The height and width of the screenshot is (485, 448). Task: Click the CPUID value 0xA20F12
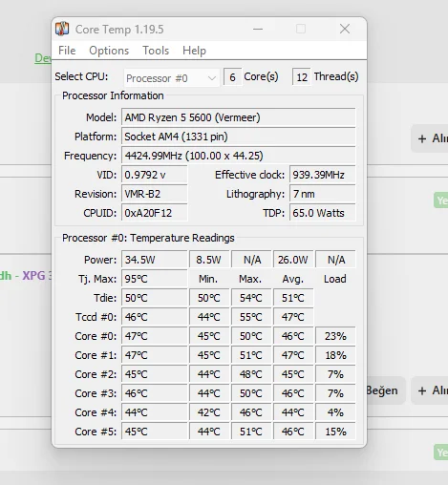[155, 213]
